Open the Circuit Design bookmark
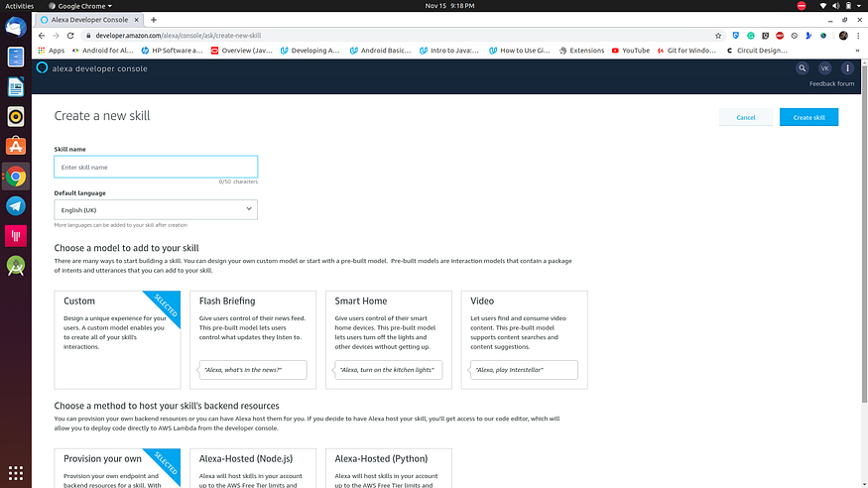Image resolution: width=868 pixels, height=488 pixels. point(757,51)
